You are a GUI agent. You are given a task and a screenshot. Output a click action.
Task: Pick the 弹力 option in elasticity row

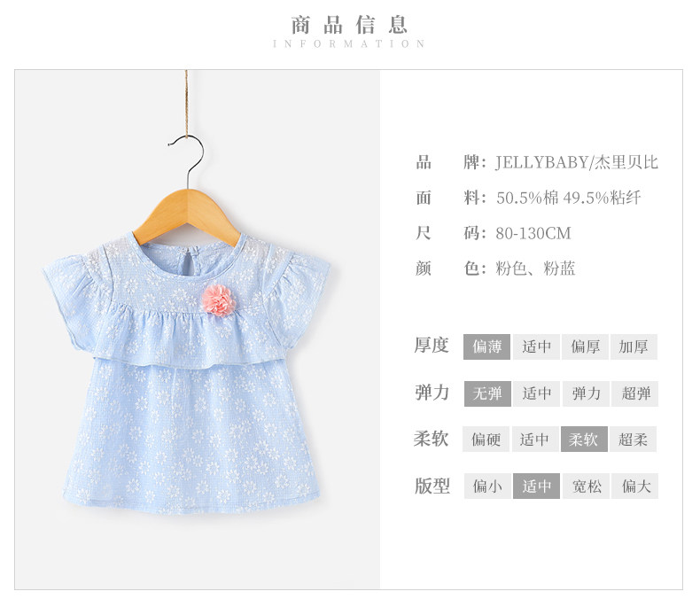586,393
